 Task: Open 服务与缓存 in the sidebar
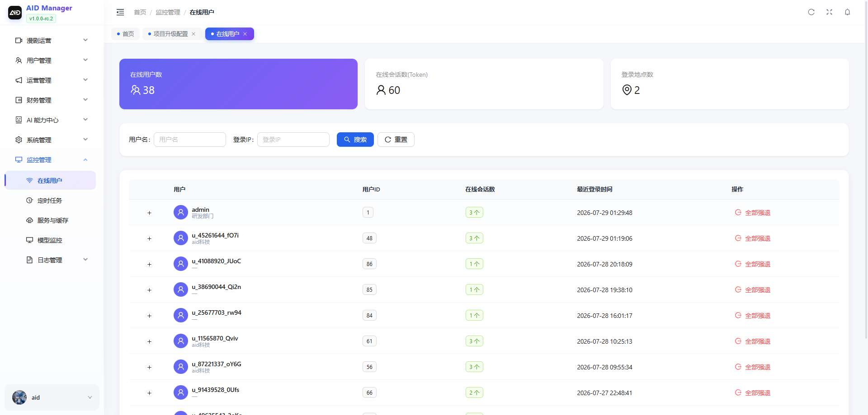[50, 220]
